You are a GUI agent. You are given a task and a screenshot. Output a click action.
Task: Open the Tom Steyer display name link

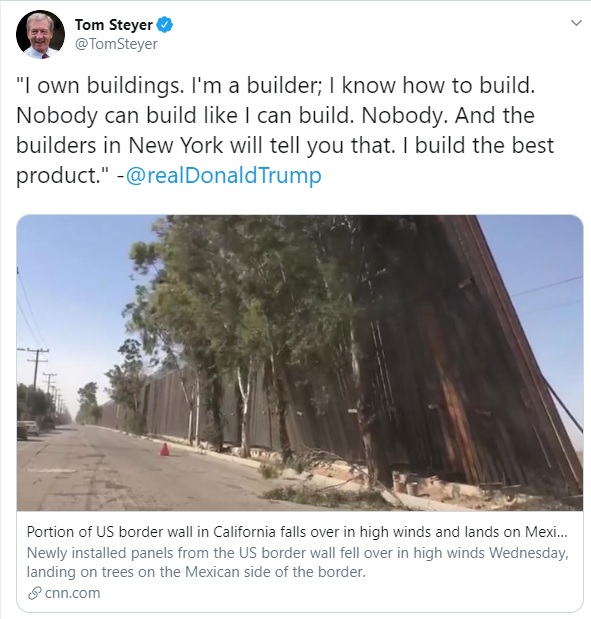coord(114,25)
